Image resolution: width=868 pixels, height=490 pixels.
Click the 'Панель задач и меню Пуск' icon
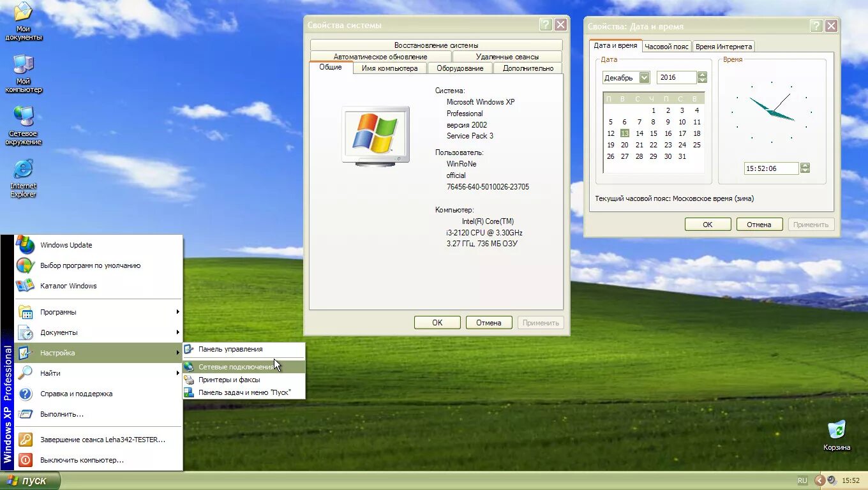coord(189,392)
